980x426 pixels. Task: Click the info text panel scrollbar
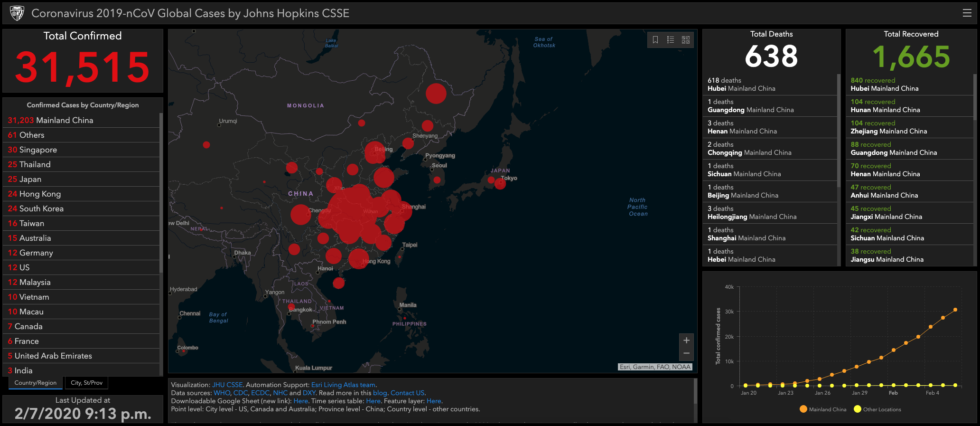coord(695,391)
